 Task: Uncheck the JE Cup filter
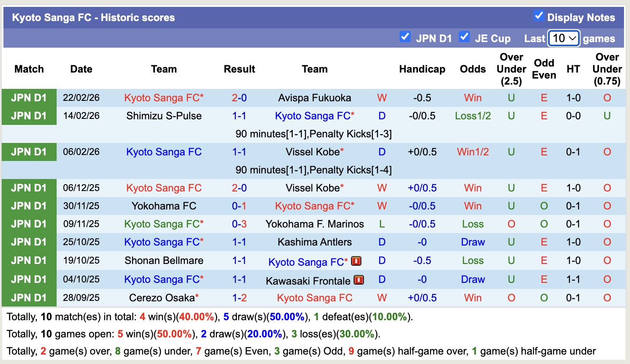point(464,36)
